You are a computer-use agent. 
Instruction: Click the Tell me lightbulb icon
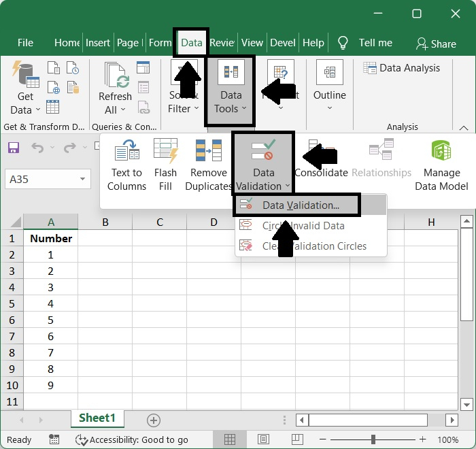coord(343,43)
